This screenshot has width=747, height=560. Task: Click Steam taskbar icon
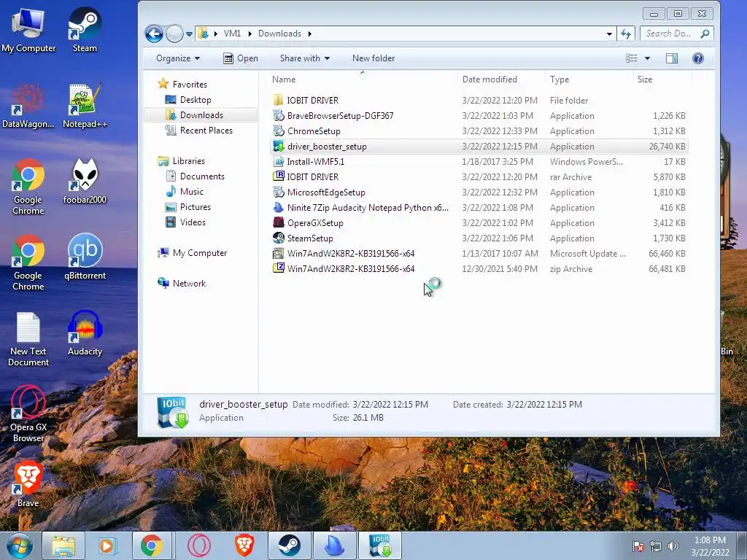(x=289, y=545)
